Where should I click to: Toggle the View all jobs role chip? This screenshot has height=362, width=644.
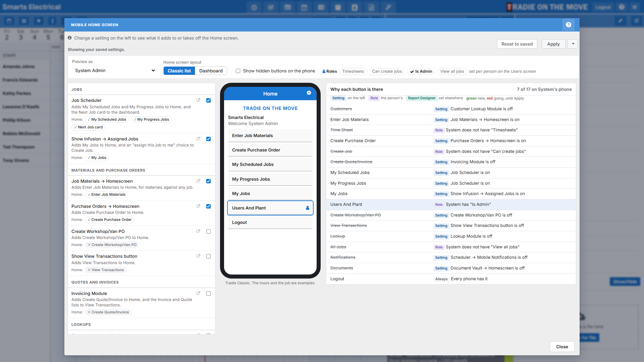[452, 71]
